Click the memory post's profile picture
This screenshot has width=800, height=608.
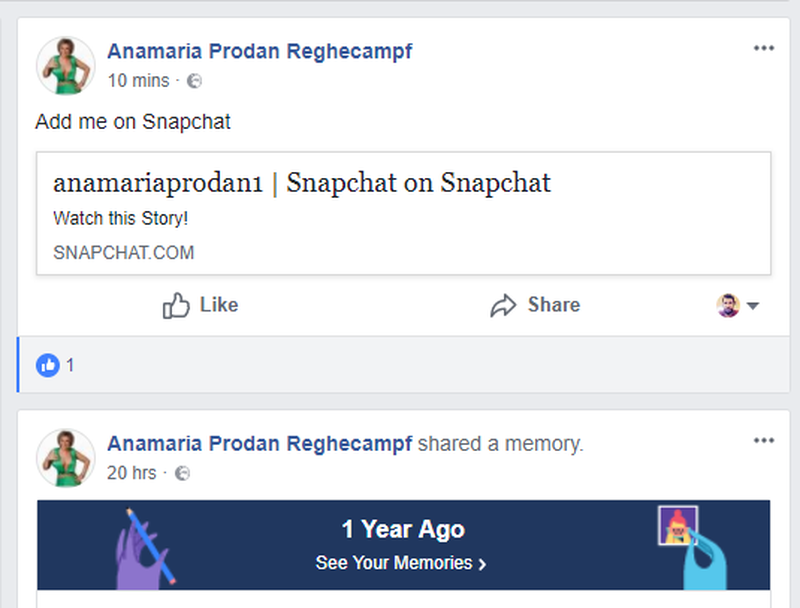pyautogui.click(x=65, y=458)
